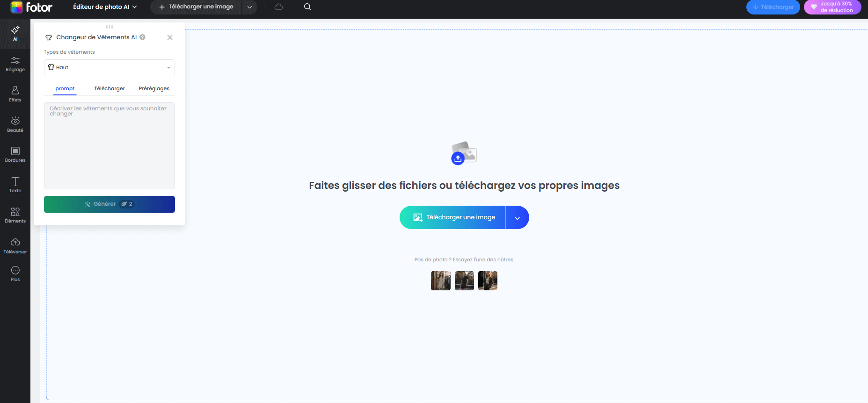This screenshot has height=403, width=868.
Task: Open the Téléverser uploads panel
Action: (x=15, y=245)
